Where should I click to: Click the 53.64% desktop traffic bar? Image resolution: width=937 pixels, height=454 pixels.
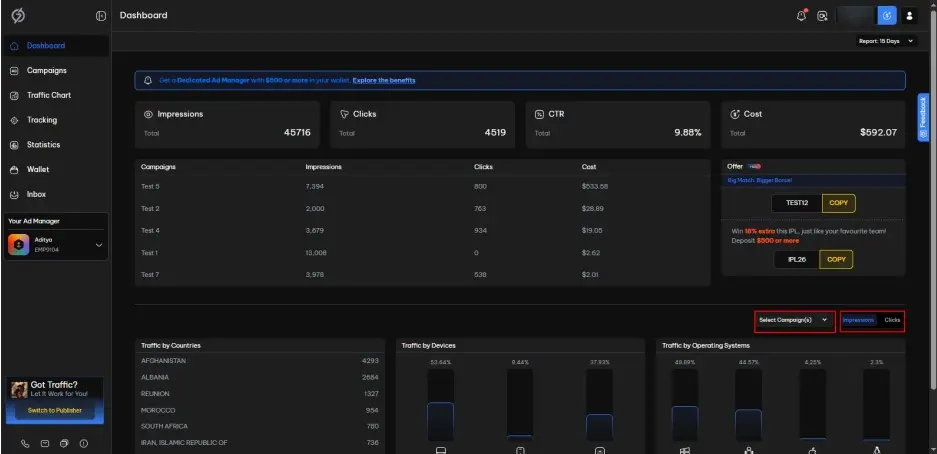point(440,421)
